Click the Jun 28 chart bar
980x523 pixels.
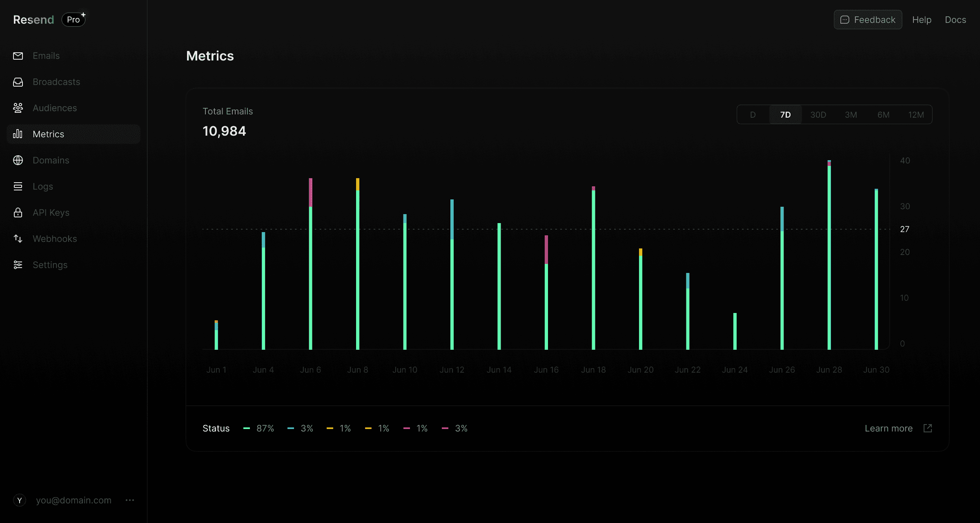pyautogui.click(x=829, y=255)
